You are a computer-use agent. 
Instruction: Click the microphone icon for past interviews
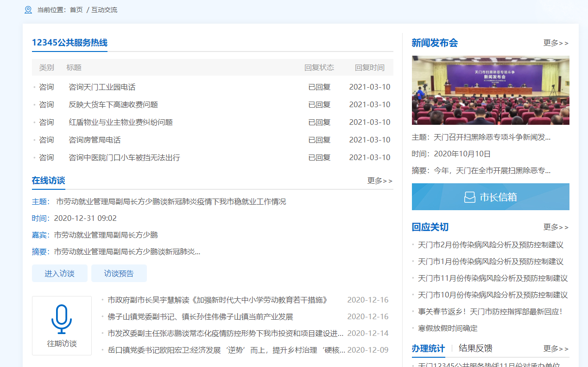point(62,319)
